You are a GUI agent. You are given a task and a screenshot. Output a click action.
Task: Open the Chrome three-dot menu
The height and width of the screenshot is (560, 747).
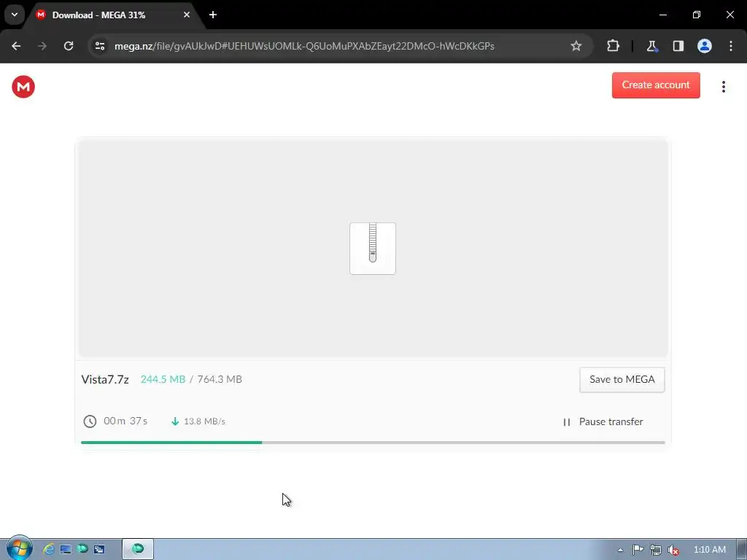pos(731,46)
